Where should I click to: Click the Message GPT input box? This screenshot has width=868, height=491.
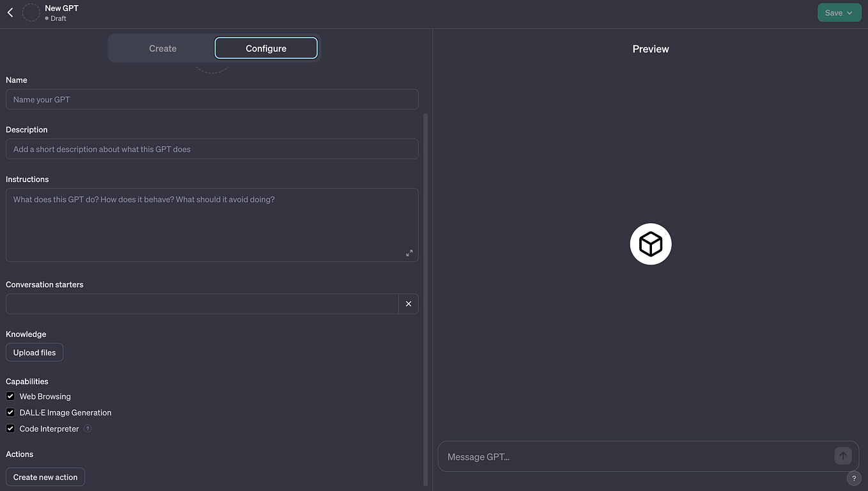click(639, 456)
